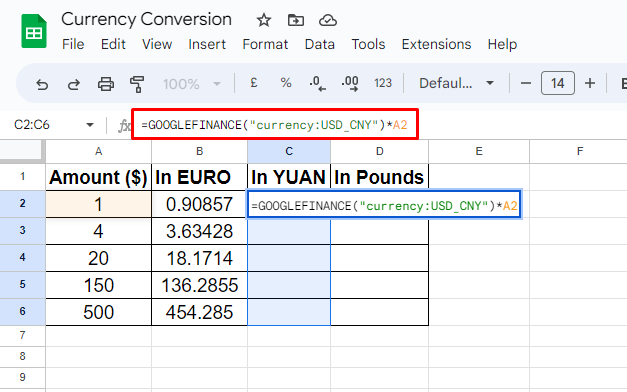Select the Paint format tool
This screenshot has height=392, width=627.
(x=137, y=84)
